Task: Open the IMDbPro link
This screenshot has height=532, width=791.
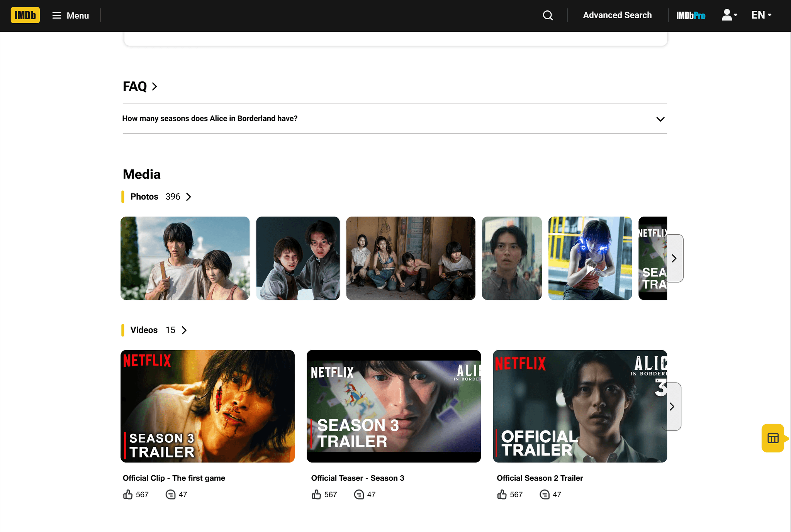Action: click(691, 15)
